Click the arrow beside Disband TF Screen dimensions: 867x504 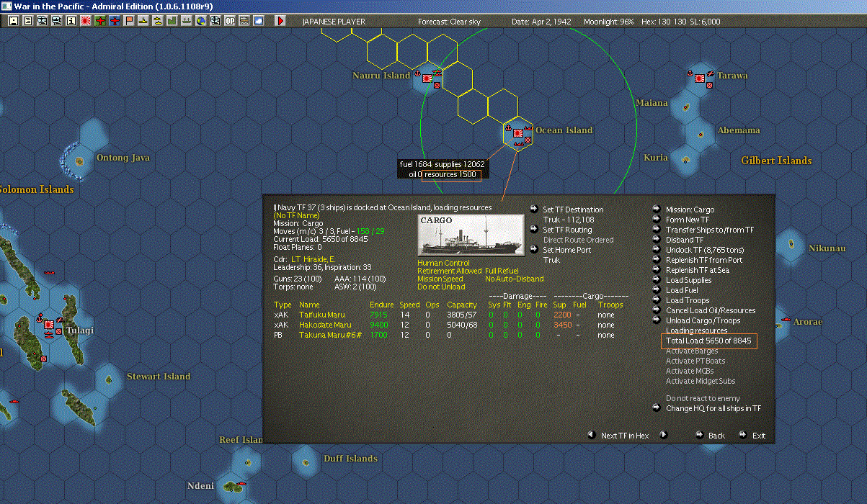[657, 240]
